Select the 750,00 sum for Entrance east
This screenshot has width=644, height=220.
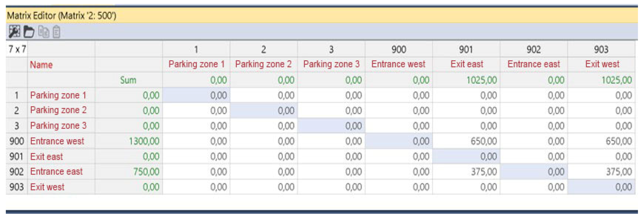(146, 172)
